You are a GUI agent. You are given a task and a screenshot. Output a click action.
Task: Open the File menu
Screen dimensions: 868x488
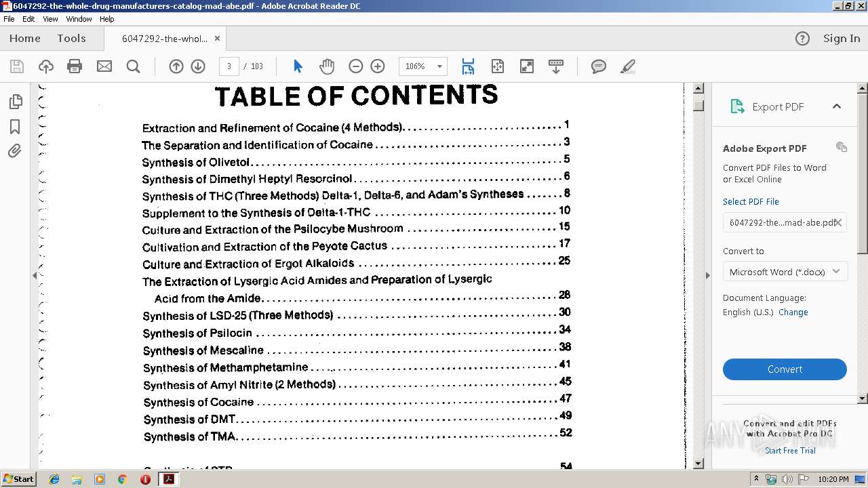[x=9, y=19]
